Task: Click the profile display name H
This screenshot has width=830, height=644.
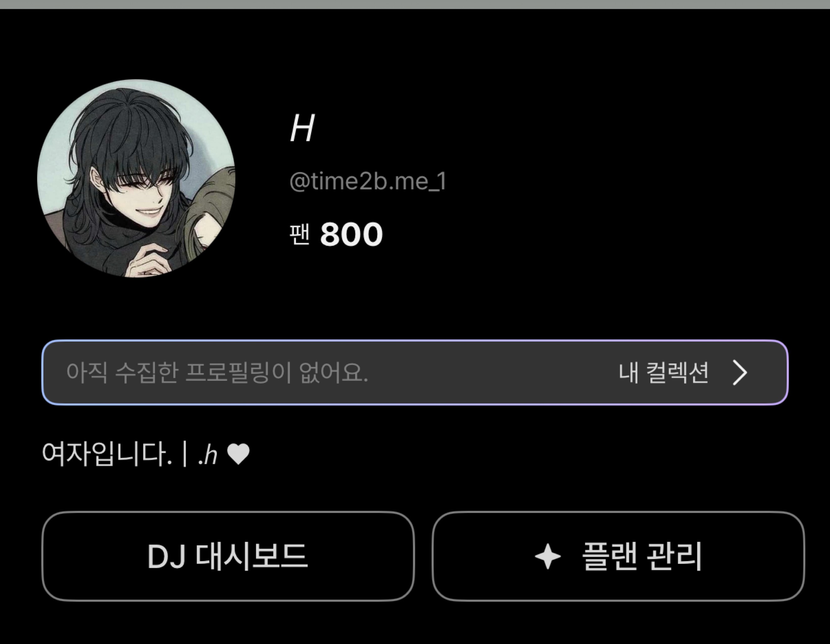Action: [302, 128]
